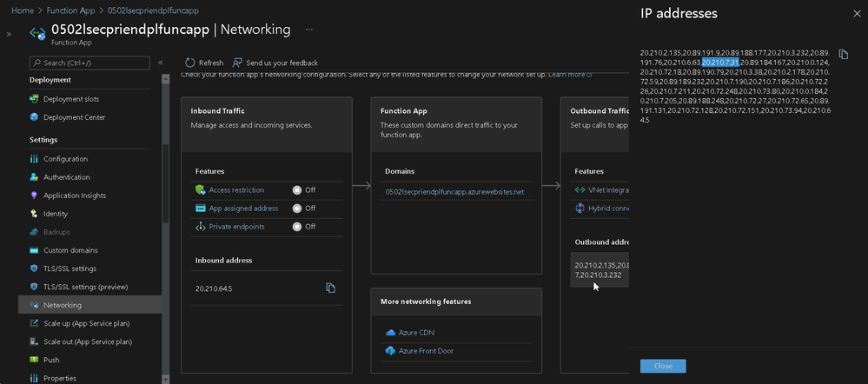The width and height of the screenshot is (868, 384).
Task: Click the Identity key icon
Action: (x=34, y=214)
